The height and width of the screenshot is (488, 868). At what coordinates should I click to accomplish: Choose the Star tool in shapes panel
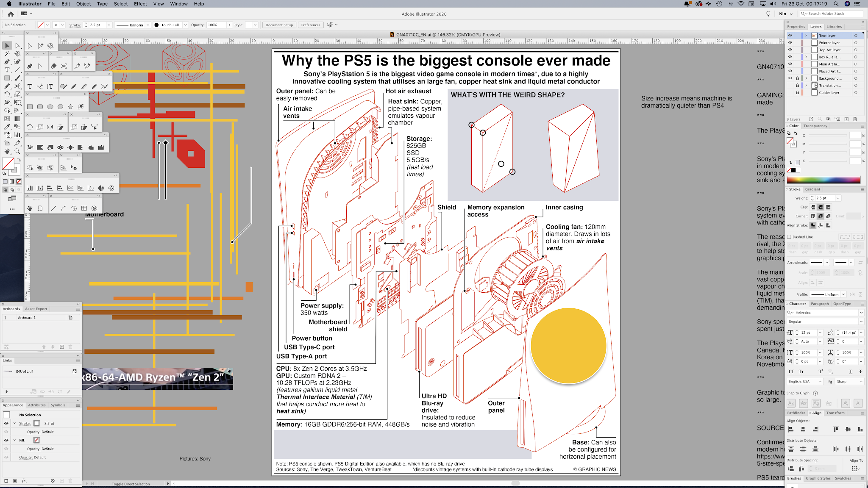pos(70,107)
